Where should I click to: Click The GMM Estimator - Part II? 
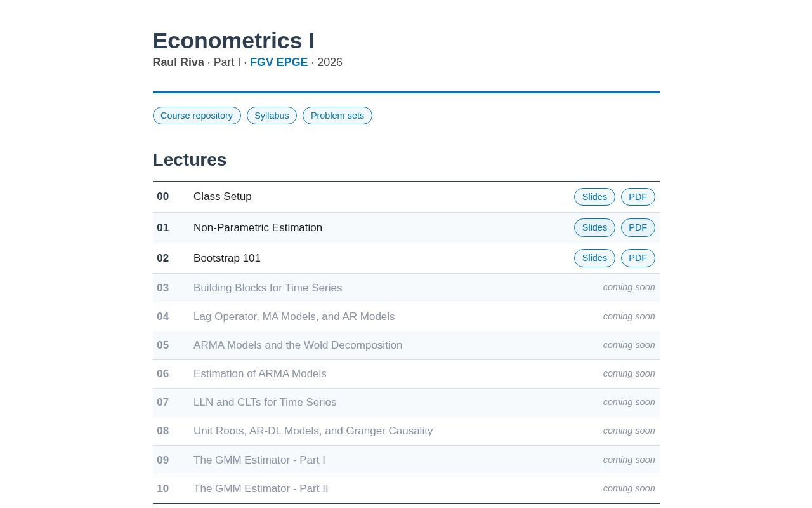coord(261,489)
